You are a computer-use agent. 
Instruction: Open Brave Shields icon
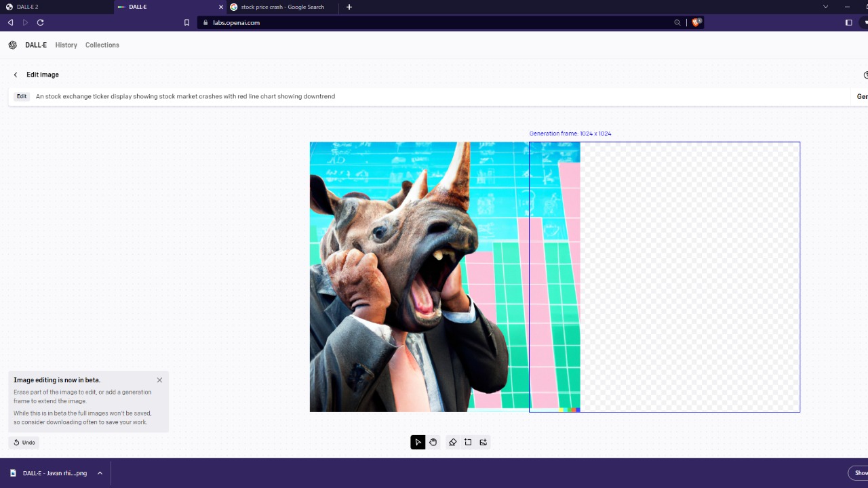pyautogui.click(x=696, y=22)
